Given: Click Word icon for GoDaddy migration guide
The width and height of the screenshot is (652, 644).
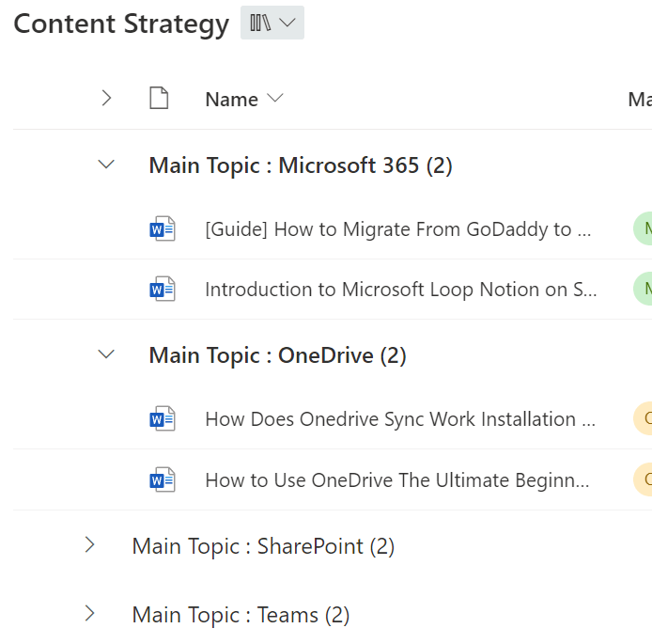Looking at the screenshot, I should tap(163, 228).
